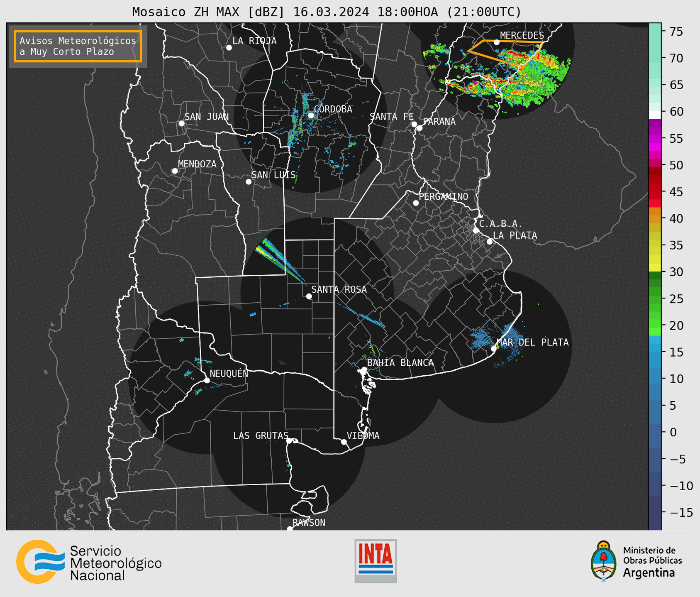Click the Bahía Blanca city marker dot

[x=364, y=369]
